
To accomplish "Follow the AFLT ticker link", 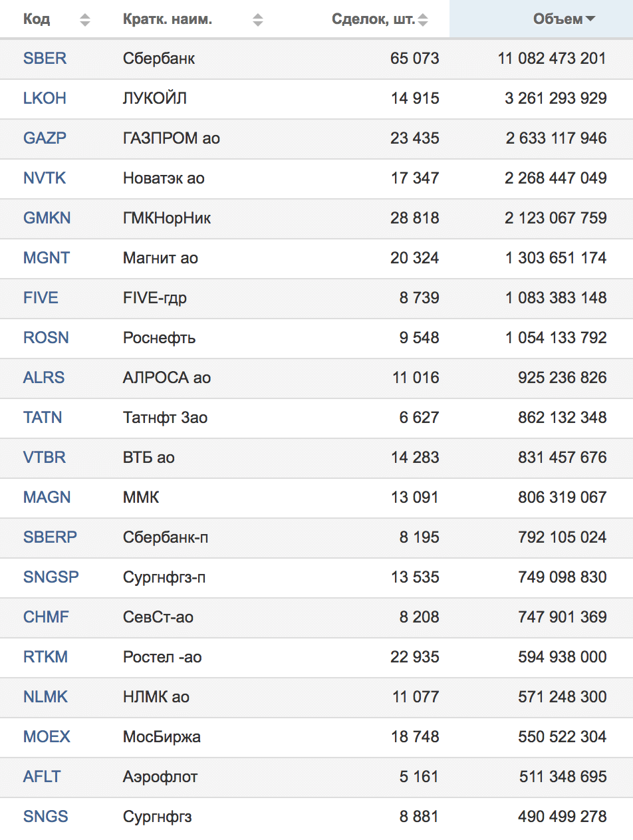I will [42, 777].
